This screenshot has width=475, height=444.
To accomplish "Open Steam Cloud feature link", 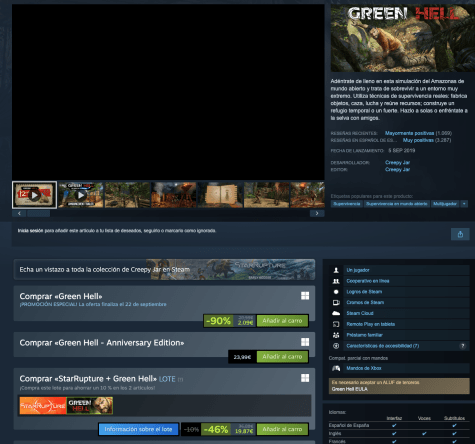I will (360, 313).
